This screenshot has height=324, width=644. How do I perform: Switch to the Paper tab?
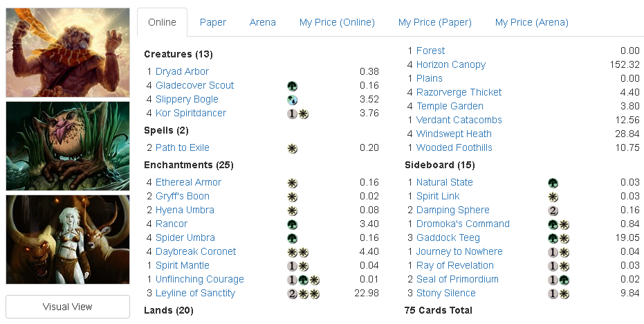tap(213, 22)
